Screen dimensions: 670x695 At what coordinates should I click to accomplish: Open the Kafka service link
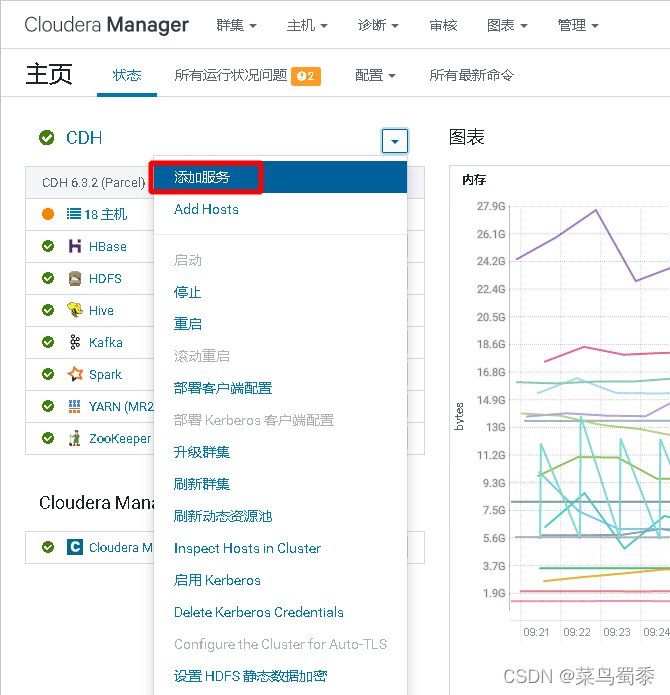click(x=105, y=342)
